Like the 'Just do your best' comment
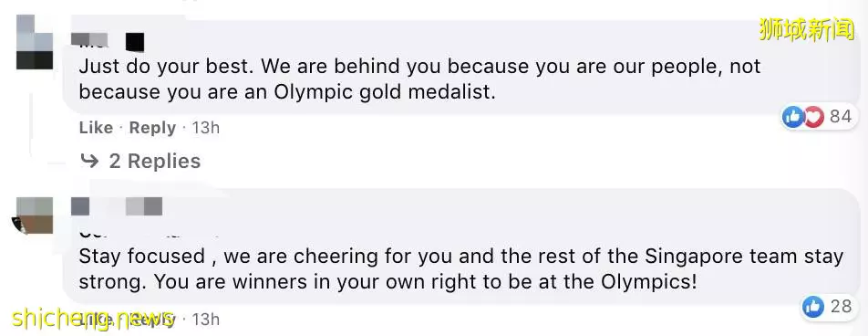868x336 pixels. (x=96, y=128)
